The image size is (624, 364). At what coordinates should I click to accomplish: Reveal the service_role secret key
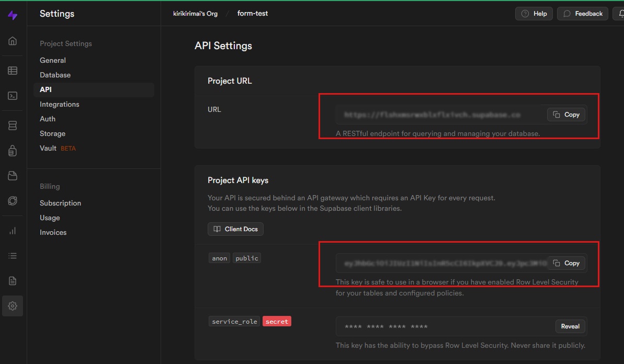pyautogui.click(x=570, y=326)
